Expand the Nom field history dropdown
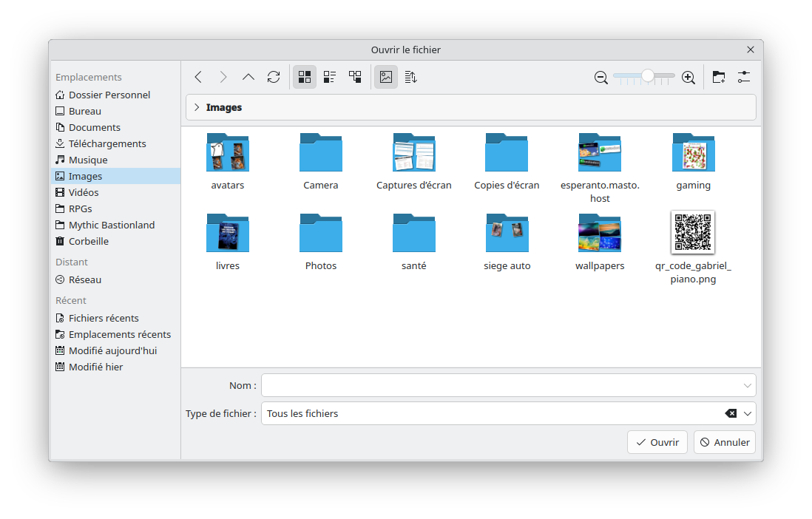 748,385
